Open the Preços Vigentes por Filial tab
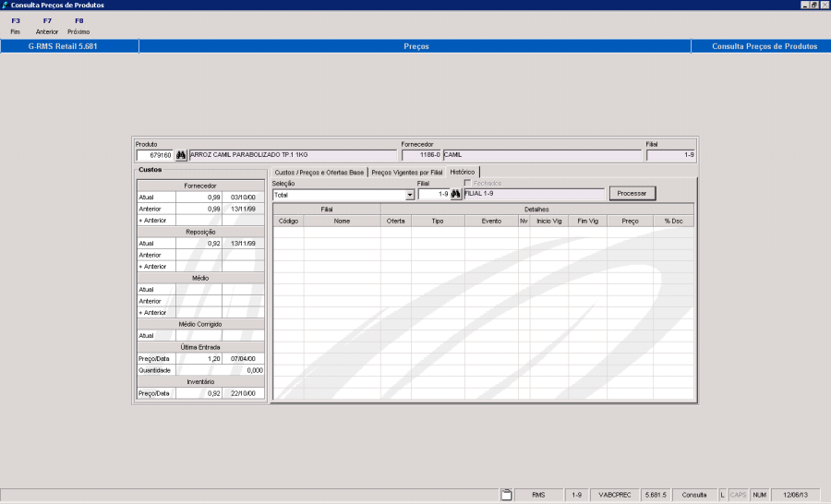Screen dimensions: 831x504 [406, 173]
